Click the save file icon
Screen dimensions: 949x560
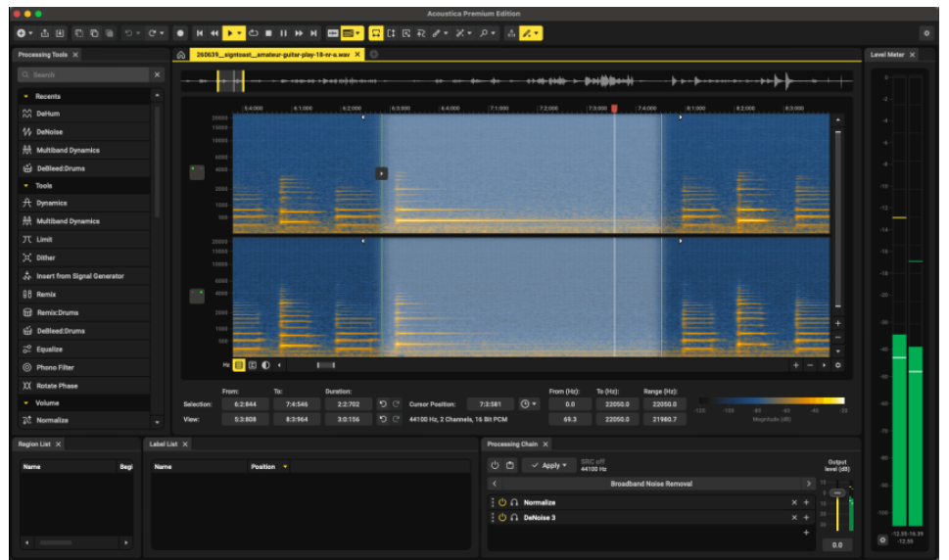60,33
